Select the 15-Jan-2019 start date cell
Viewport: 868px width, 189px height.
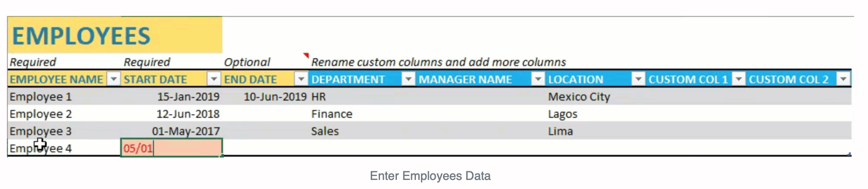pyautogui.click(x=172, y=96)
